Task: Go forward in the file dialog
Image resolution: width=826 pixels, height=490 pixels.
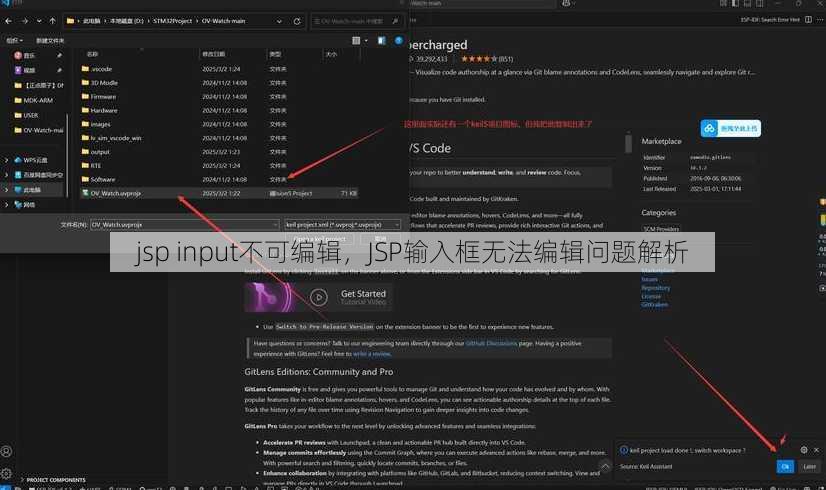Action: (x=25, y=21)
